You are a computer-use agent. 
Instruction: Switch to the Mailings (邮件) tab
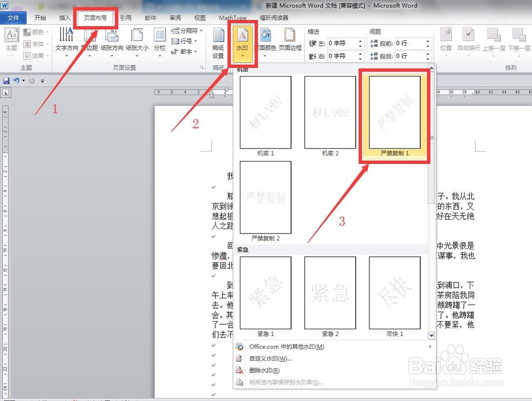tap(151, 18)
